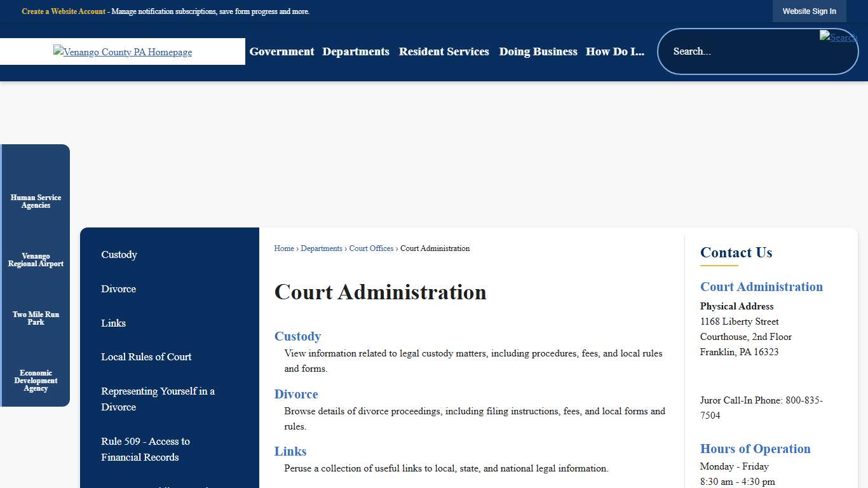This screenshot has height=488, width=868.
Task: Click the Venango County PA Homepage logo
Action: [x=122, y=51]
